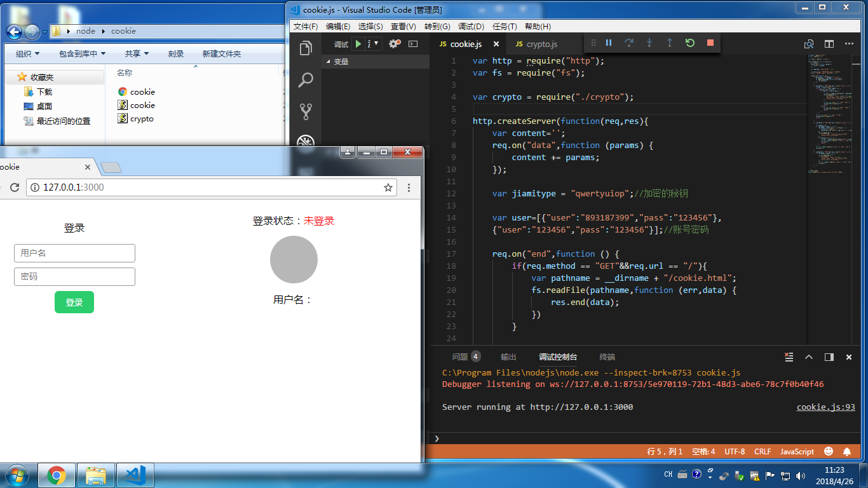This screenshot has width=868, height=488.
Task: Open editor's more actions ellipsis menu
Action: 850,44
